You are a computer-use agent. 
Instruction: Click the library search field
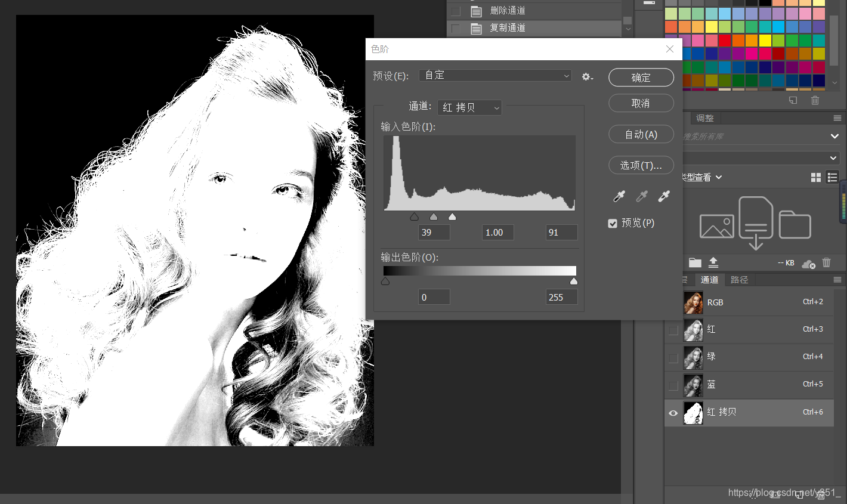coord(755,137)
